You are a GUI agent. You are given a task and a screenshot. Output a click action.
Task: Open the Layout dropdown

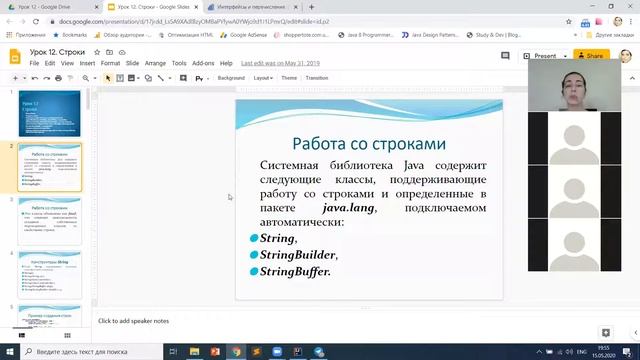click(263, 78)
